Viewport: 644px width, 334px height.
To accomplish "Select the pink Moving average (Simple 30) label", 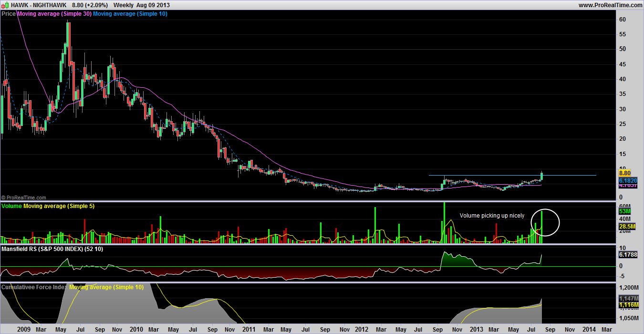I will click(54, 14).
